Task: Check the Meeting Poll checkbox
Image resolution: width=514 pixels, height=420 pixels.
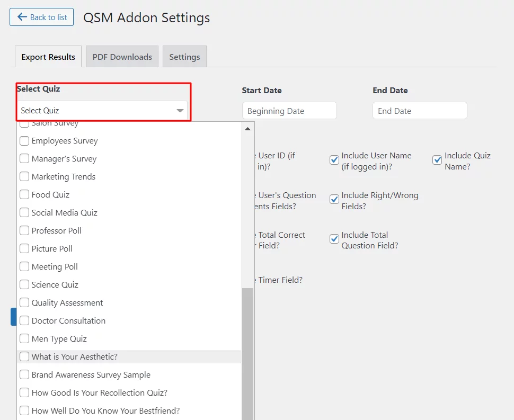Action: pos(24,267)
